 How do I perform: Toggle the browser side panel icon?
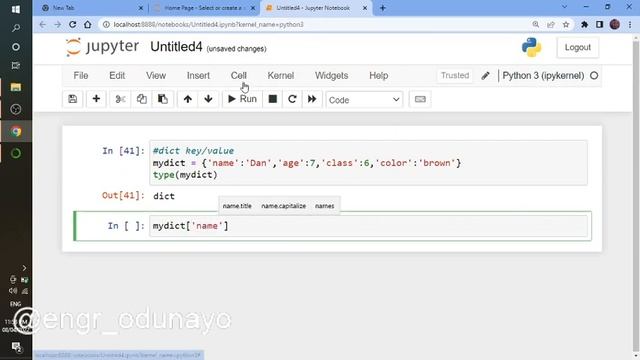click(599, 24)
